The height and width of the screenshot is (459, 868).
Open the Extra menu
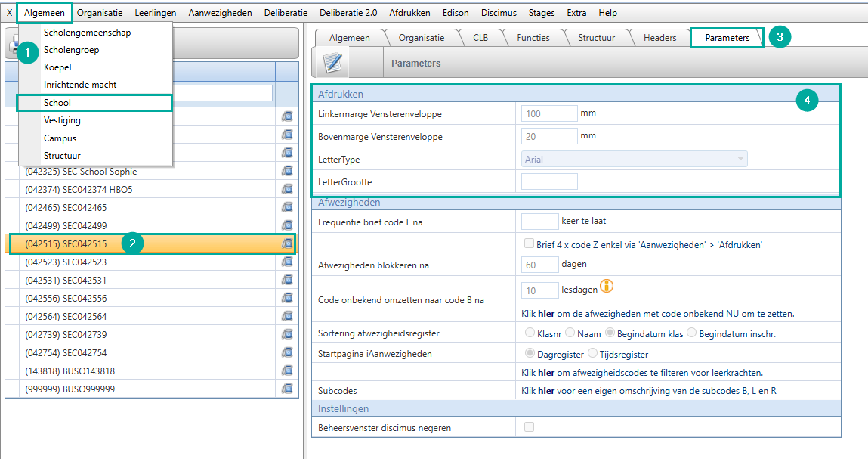(576, 13)
